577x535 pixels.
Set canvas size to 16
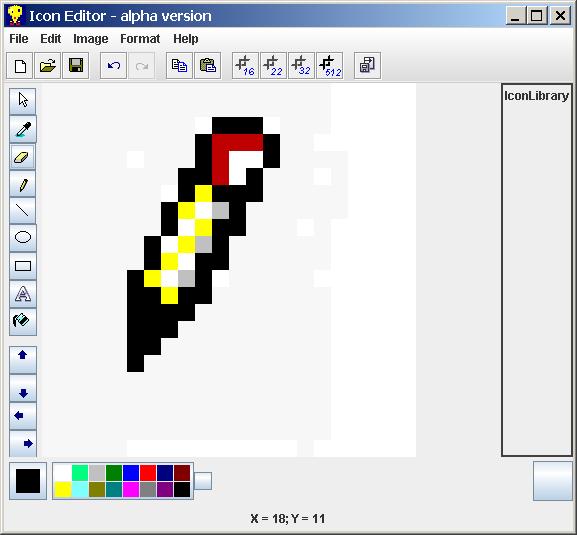[245, 66]
